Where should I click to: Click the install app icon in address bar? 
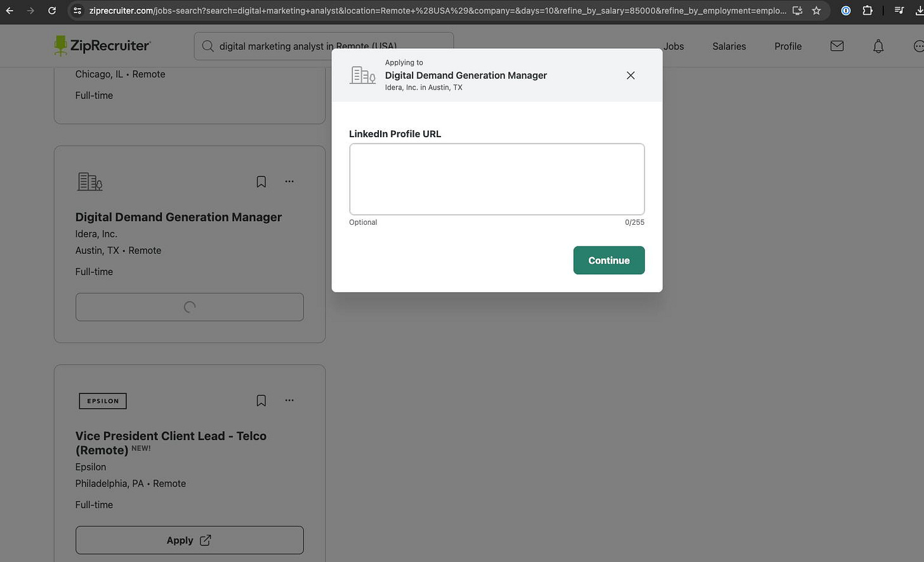click(x=798, y=11)
